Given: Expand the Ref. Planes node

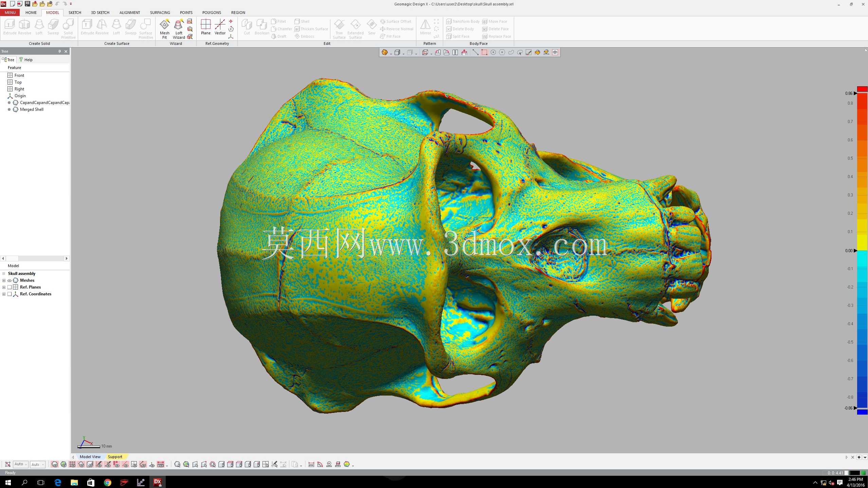Looking at the screenshot, I should [x=4, y=287].
